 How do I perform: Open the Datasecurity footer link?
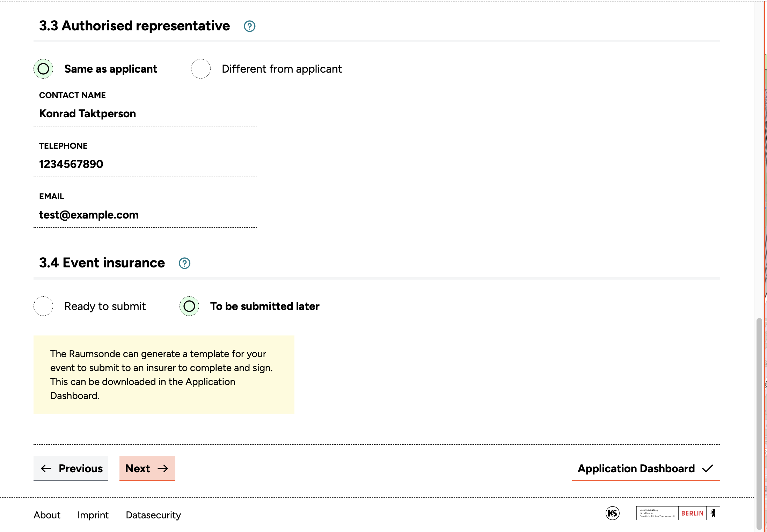coord(153,515)
